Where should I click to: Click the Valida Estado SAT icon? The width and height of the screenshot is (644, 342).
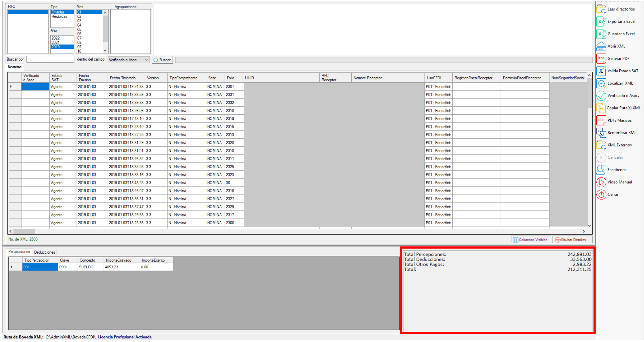(x=601, y=71)
